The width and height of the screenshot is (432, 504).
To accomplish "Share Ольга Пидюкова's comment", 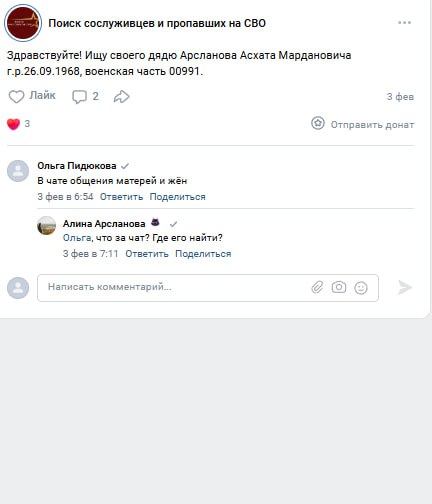I will click(177, 197).
